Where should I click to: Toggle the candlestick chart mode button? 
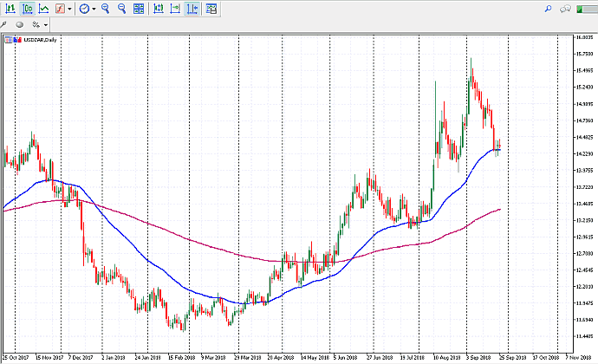coord(27,9)
